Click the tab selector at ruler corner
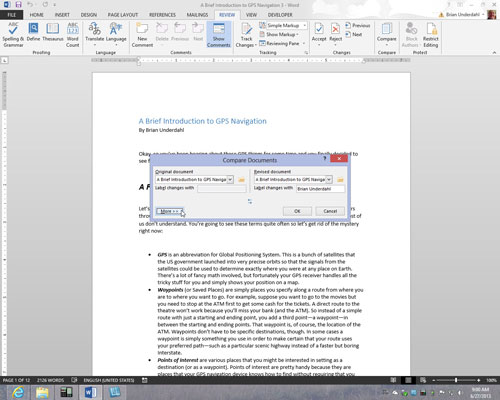 point(4,60)
